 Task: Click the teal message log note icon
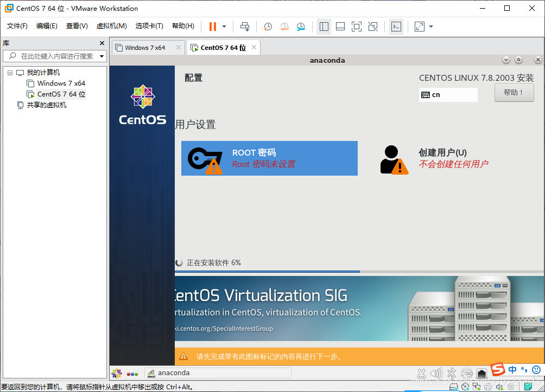(528, 387)
